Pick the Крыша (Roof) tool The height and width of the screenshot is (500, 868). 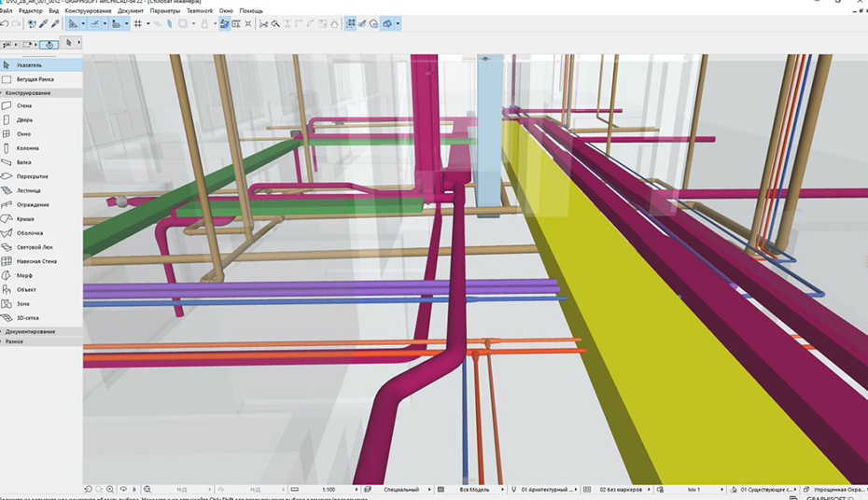point(25,219)
